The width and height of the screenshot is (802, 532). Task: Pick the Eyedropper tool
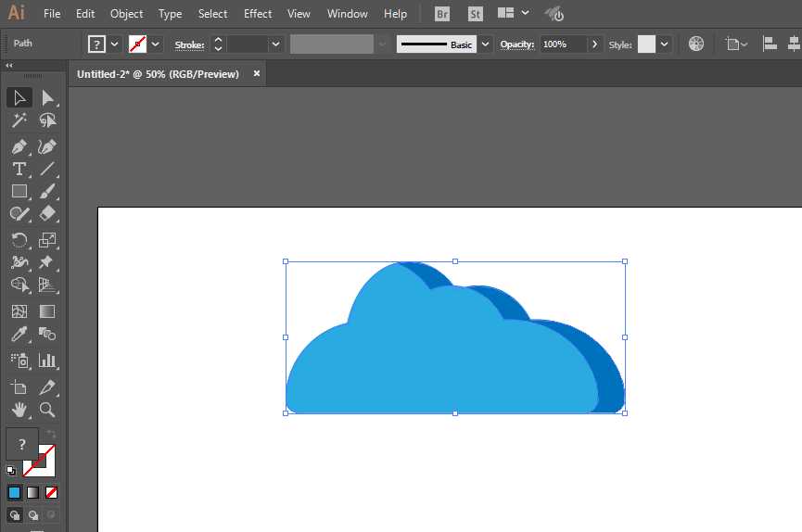click(x=19, y=335)
